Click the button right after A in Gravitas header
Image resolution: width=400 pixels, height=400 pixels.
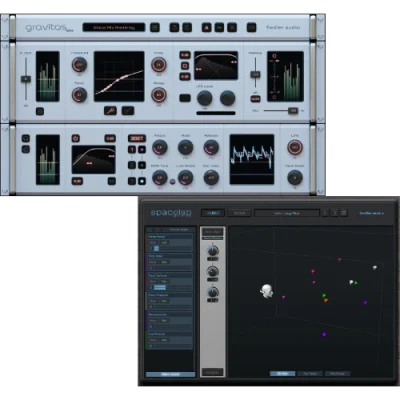(x=219, y=27)
